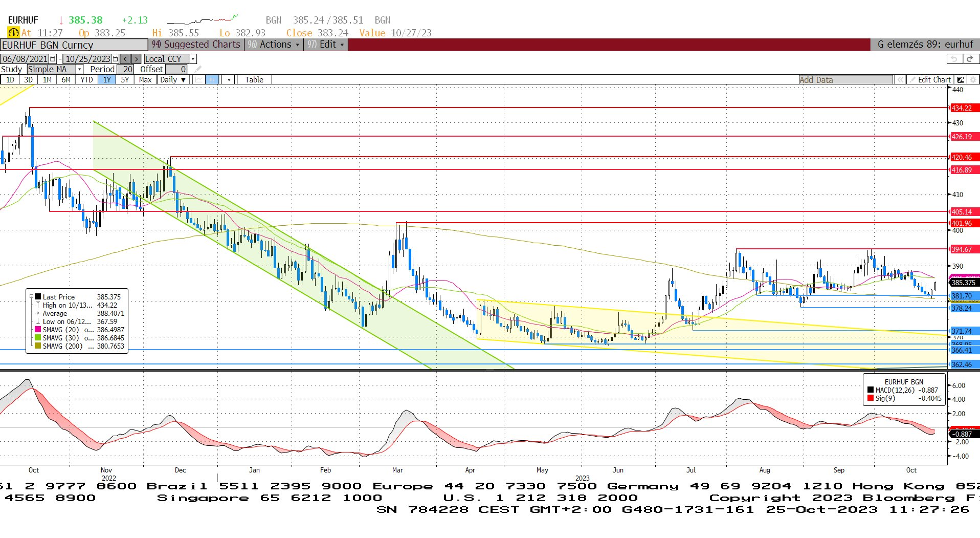The image size is (980, 538).
Task: Click the Add Data input field
Action: (846, 79)
